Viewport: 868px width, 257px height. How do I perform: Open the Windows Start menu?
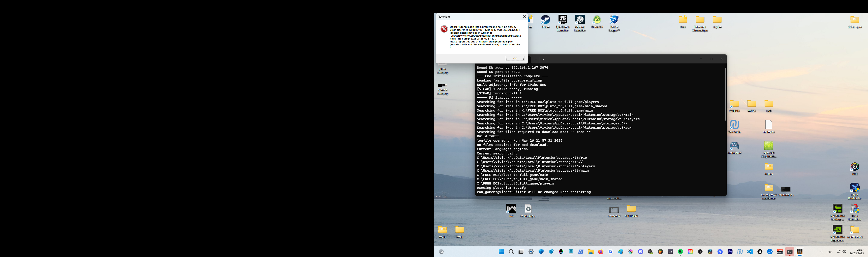[x=501, y=252]
